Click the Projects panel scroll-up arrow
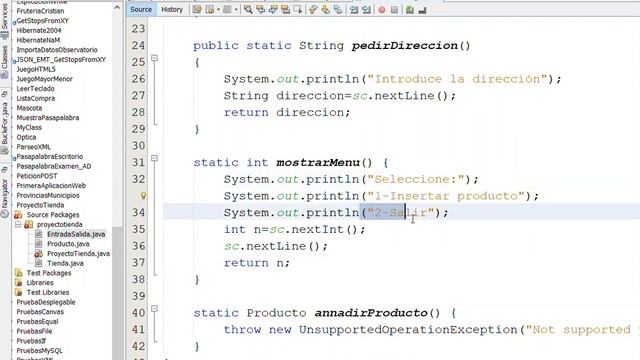The height and width of the screenshot is (360, 640). tap(117, 8)
